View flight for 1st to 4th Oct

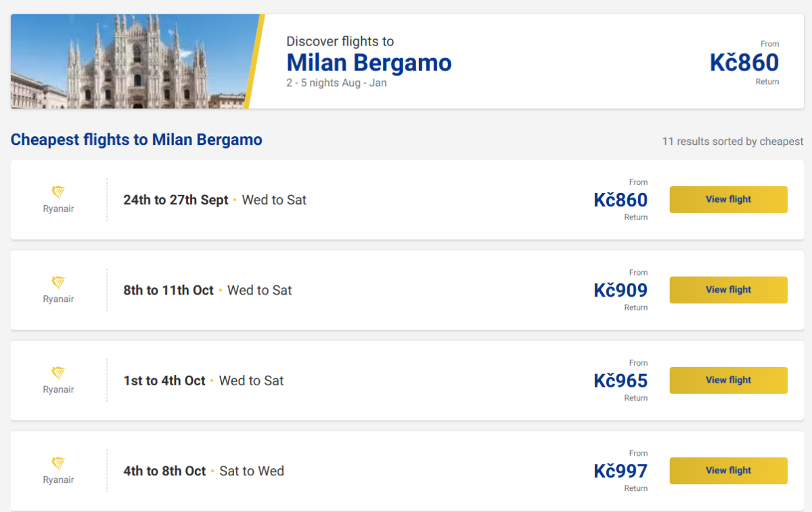coord(728,381)
